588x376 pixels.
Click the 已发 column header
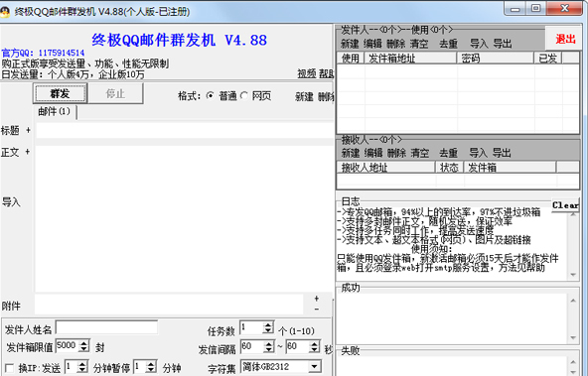[x=548, y=59]
